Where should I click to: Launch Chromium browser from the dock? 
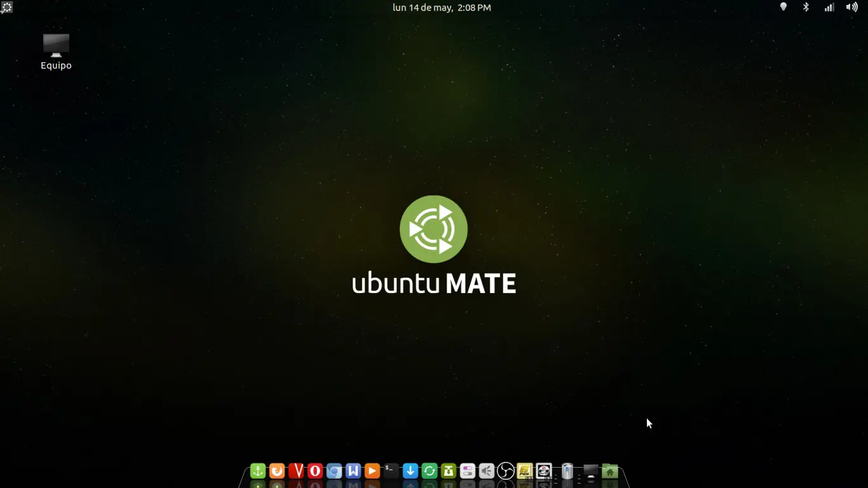(334, 471)
